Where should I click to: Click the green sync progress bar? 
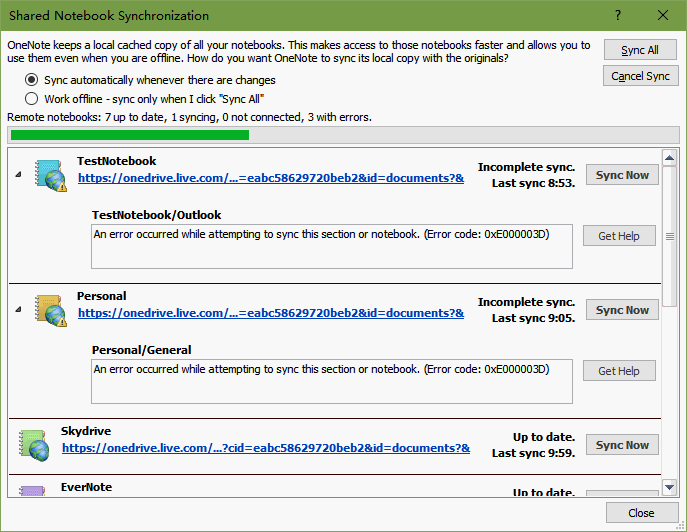[130, 135]
